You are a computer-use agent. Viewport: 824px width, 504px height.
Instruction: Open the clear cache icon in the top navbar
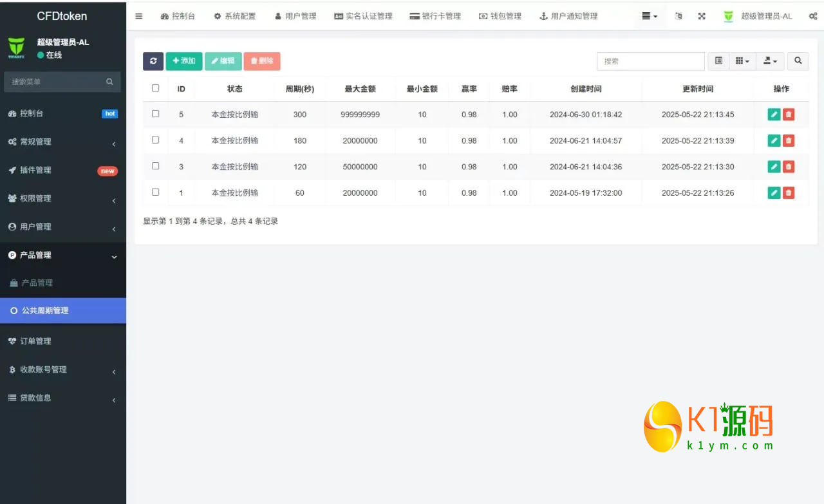678,16
